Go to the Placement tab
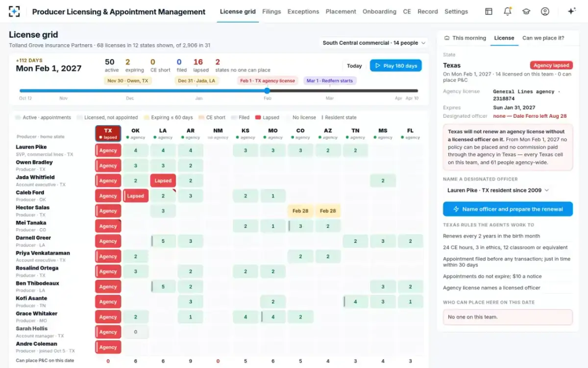 341,11
